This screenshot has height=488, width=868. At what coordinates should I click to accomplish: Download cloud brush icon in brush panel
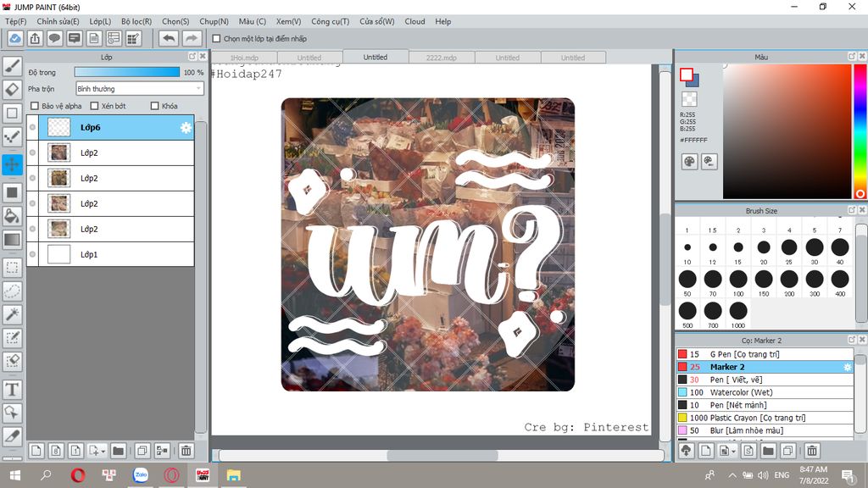[x=687, y=451]
